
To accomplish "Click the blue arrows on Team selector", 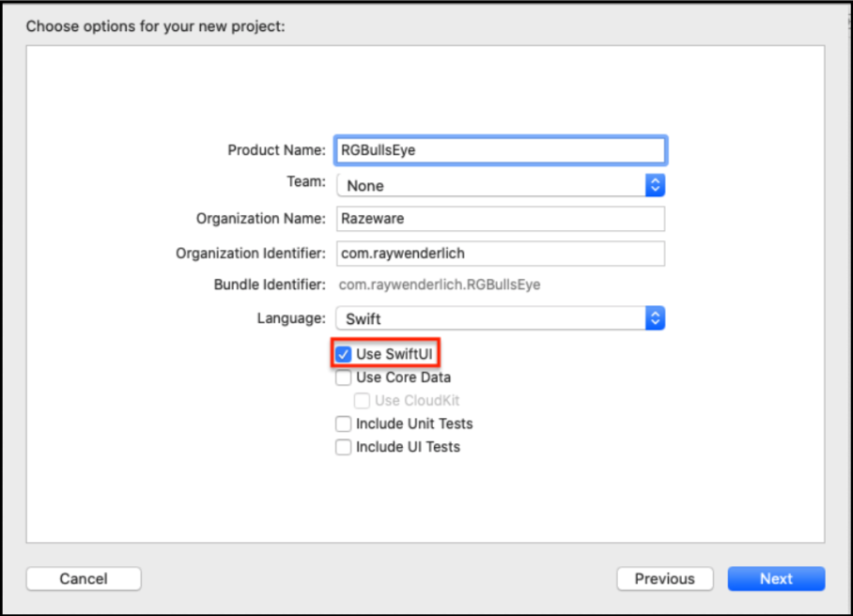I will (655, 185).
